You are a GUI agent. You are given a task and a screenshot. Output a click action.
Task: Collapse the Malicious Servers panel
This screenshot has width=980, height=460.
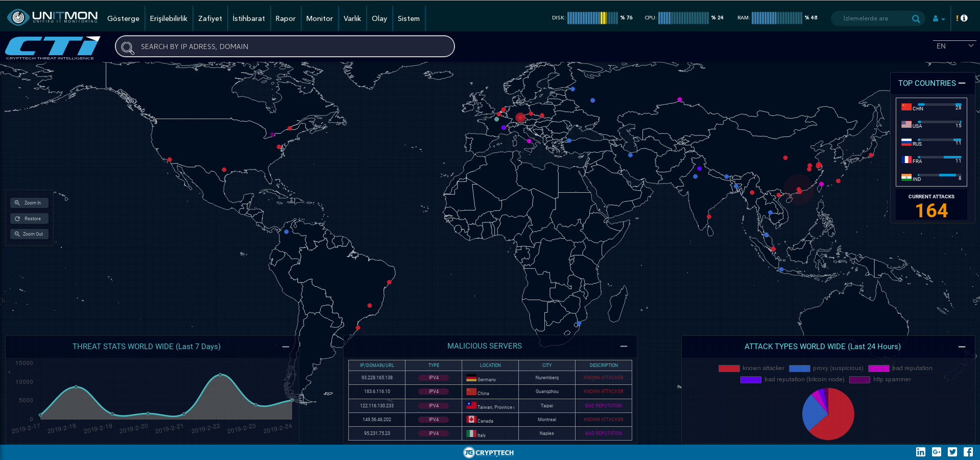click(624, 346)
